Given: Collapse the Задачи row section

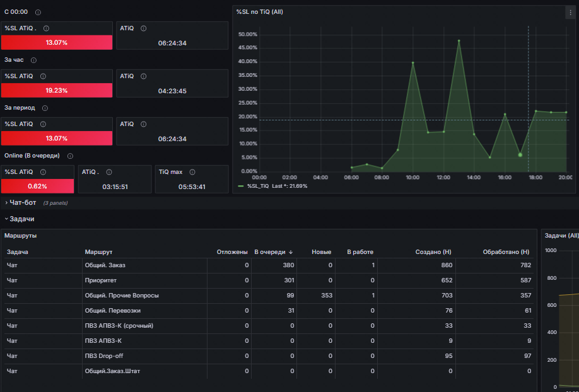Looking at the screenshot, I should 19,219.
